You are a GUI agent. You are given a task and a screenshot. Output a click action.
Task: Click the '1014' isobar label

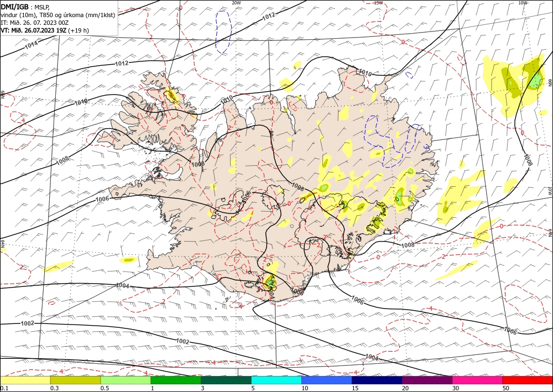pyautogui.click(x=32, y=45)
